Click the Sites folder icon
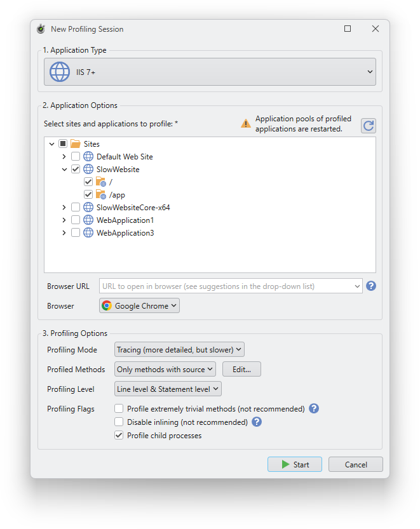Viewport: 420px width, 529px height. [x=76, y=144]
